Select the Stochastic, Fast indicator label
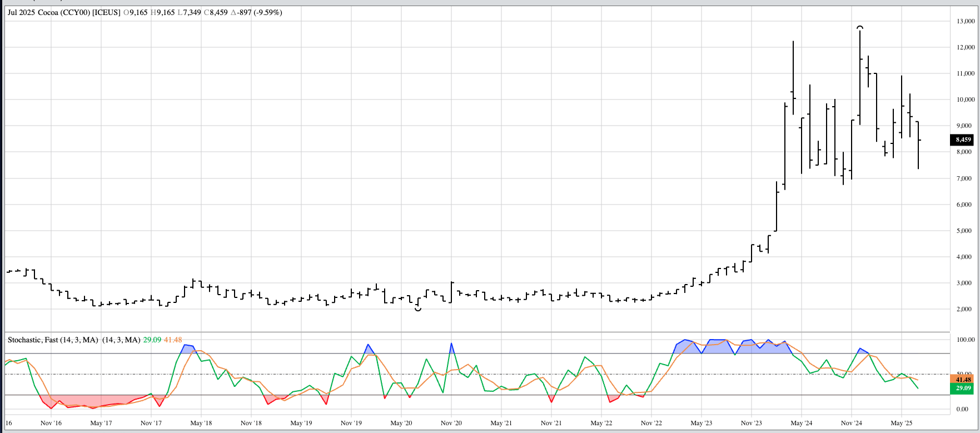Screen dimensions: 980x433 point(53,340)
